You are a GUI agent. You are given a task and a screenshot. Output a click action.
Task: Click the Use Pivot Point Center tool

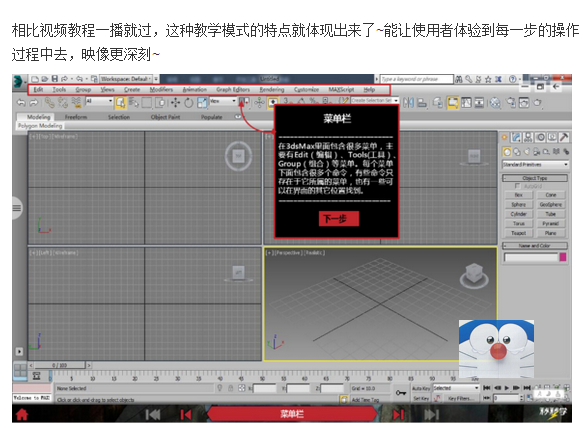point(244,102)
